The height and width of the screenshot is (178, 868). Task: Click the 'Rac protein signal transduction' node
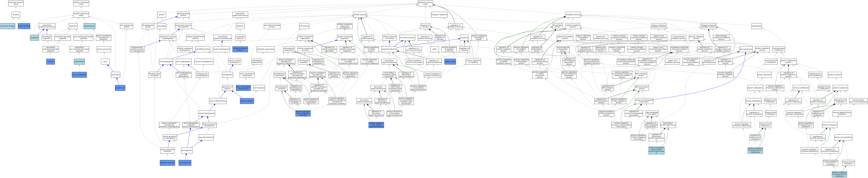coord(364,101)
